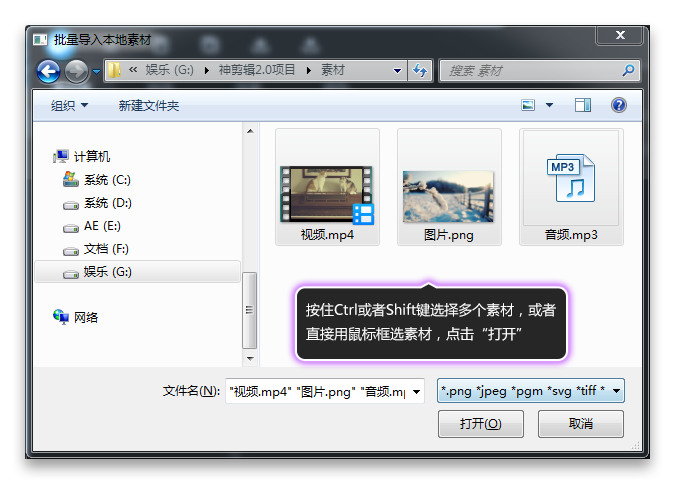Select AE (E:) drive in the navigation pane
This screenshot has width=675, height=484.
102,226
